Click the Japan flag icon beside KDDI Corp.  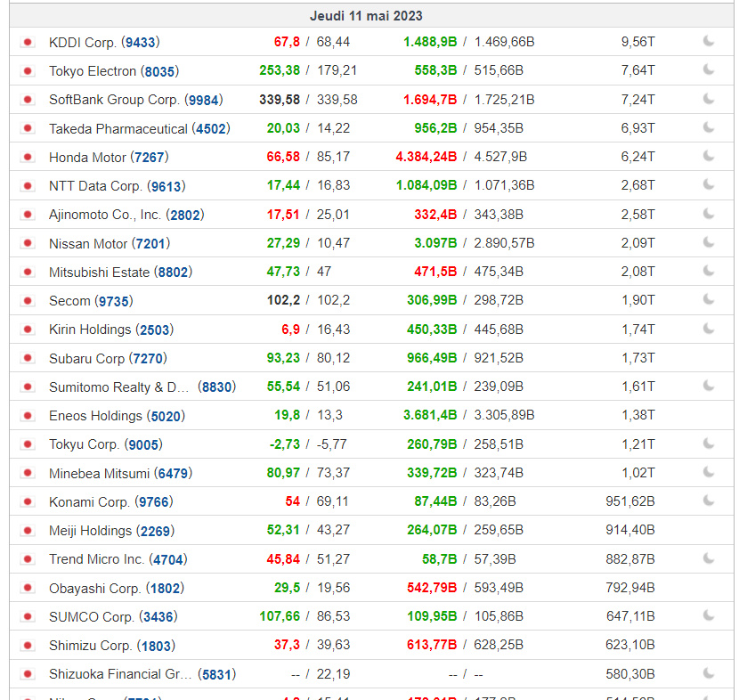click(28, 43)
